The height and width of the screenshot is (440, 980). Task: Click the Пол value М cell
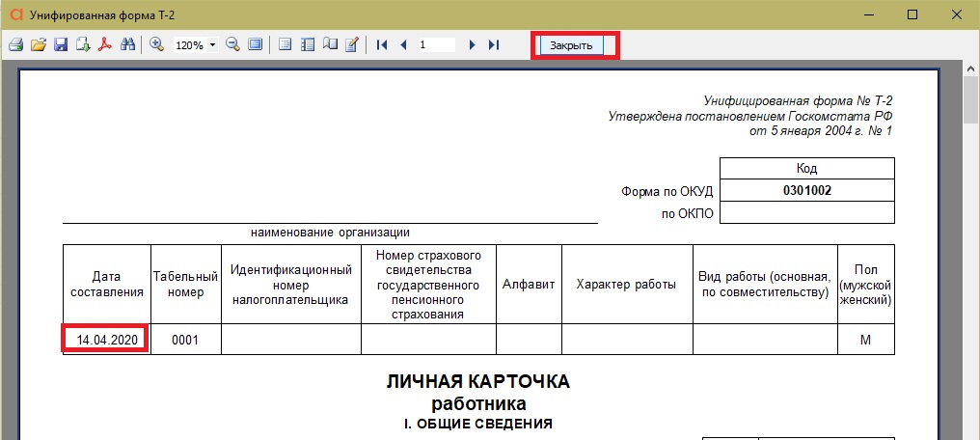[x=865, y=340]
